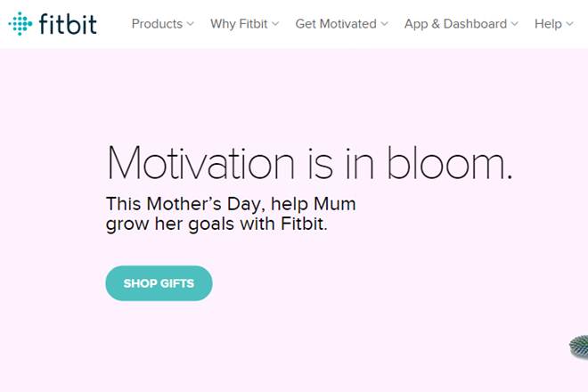Open the Help menu
The image size is (588, 392).
(548, 24)
